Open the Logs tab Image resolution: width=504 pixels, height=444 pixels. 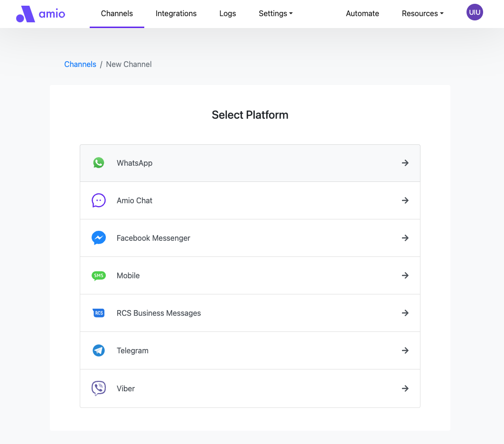tap(228, 13)
